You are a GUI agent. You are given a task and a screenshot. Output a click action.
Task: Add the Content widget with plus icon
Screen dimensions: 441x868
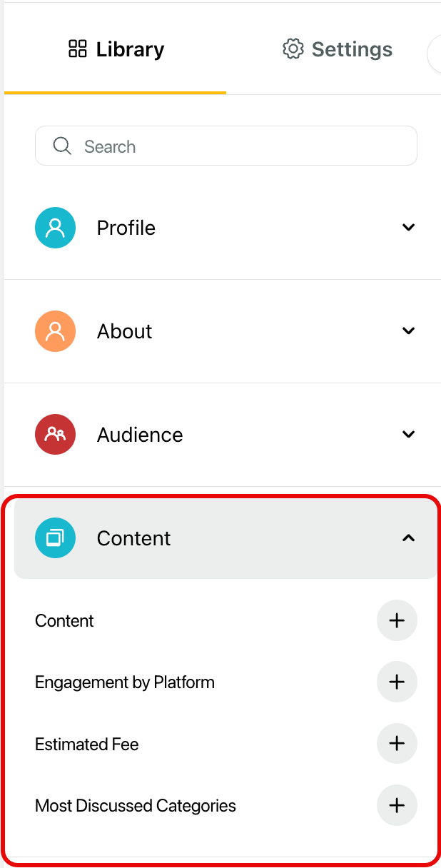(397, 620)
